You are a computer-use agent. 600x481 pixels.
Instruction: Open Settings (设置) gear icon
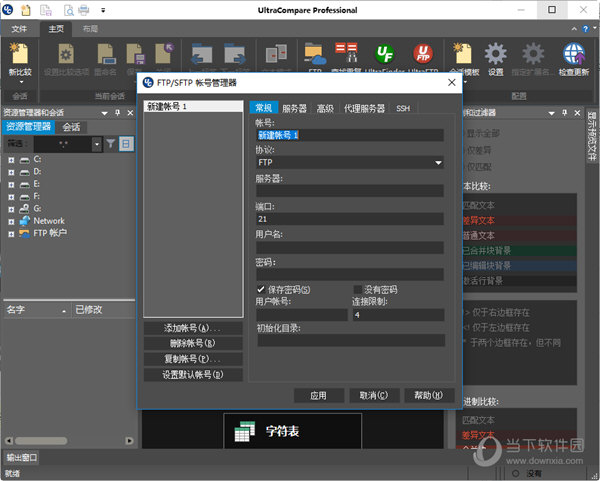point(496,54)
